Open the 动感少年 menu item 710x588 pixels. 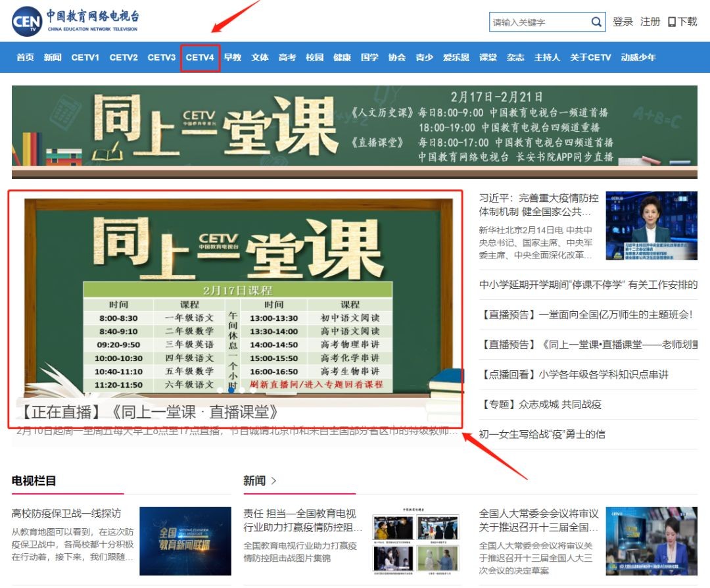[x=638, y=57]
